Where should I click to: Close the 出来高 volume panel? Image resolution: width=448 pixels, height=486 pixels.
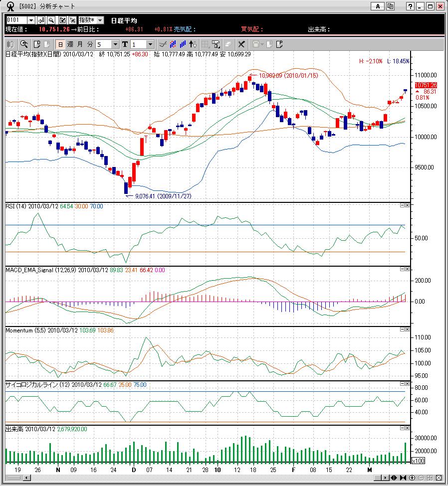tap(407, 428)
